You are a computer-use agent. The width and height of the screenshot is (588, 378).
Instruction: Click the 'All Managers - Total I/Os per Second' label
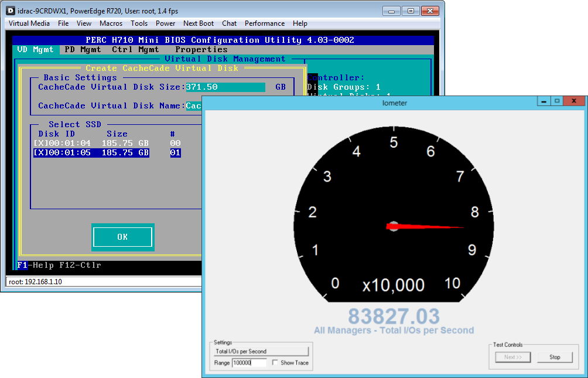394,331
